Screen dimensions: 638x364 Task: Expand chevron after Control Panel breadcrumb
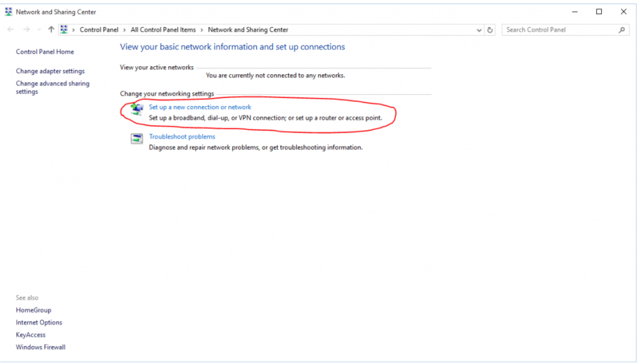[124, 30]
